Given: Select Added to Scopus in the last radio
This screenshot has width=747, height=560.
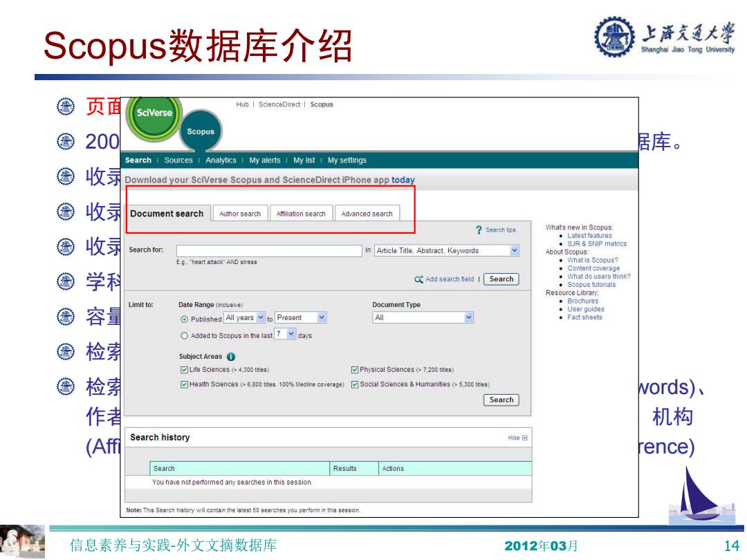Looking at the screenshot, I should (x=185, y=336).
